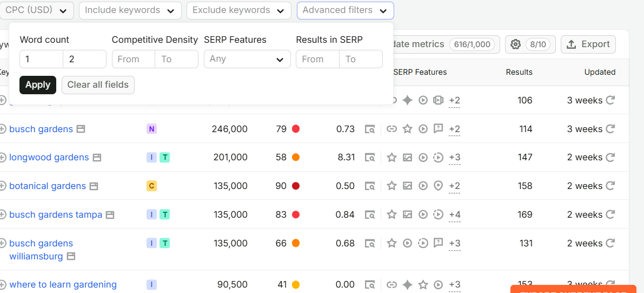
Task: Open SERP view for botanical gardens row
Action: [370, 186]
